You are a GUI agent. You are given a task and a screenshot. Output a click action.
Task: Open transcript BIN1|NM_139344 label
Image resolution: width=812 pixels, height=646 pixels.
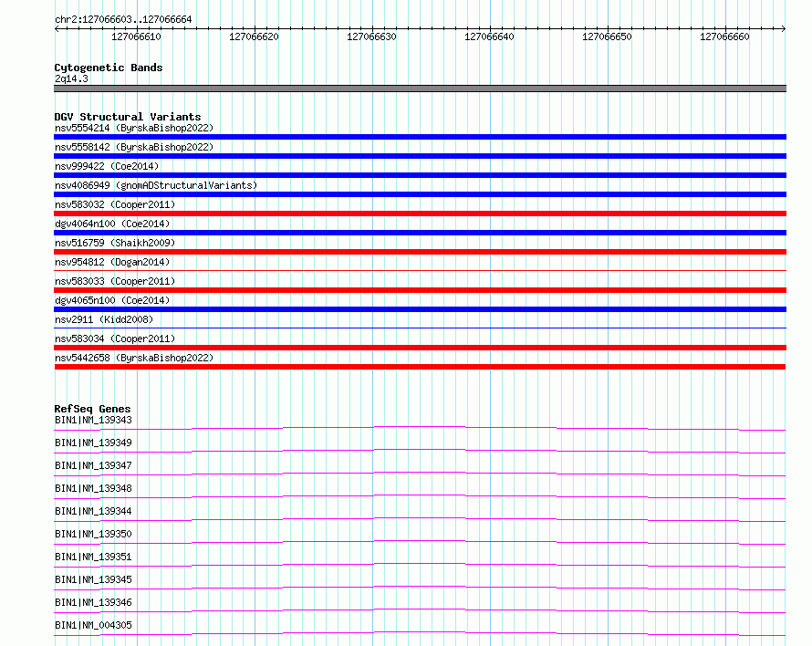(x=93, y=511)
